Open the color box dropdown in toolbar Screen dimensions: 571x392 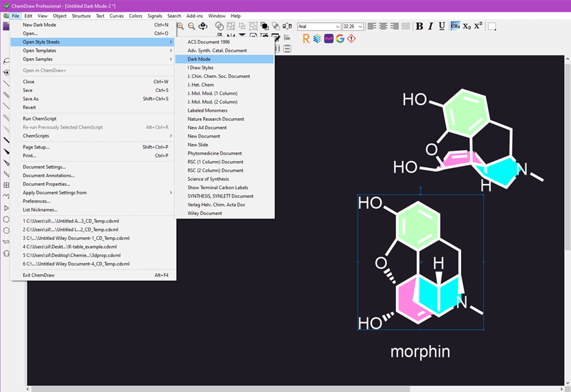[492, 26]
